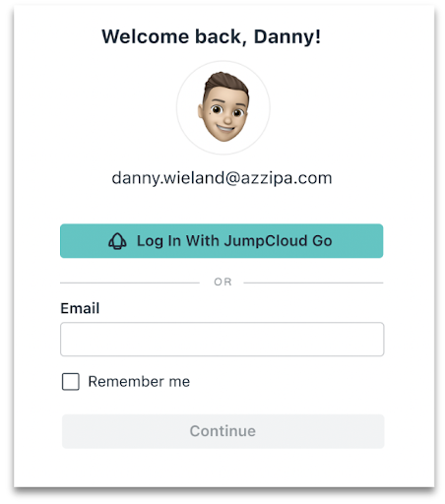Click the JumpCloud Go bell-shaped icon

(117, 241)
